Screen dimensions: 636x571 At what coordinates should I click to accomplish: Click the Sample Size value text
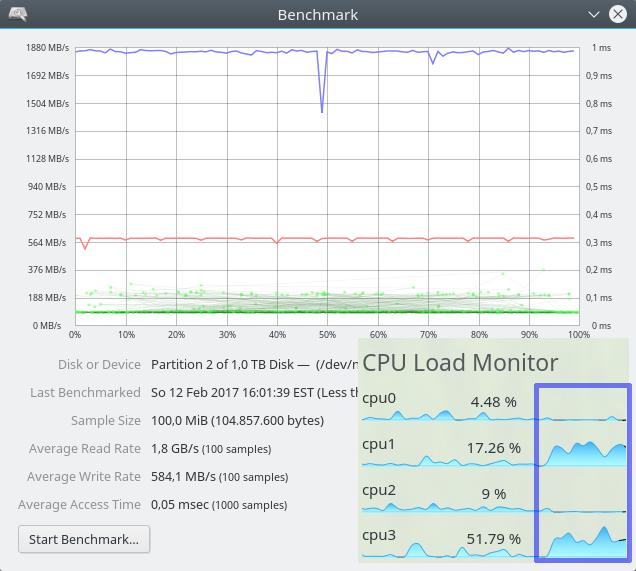pos(237,421)
